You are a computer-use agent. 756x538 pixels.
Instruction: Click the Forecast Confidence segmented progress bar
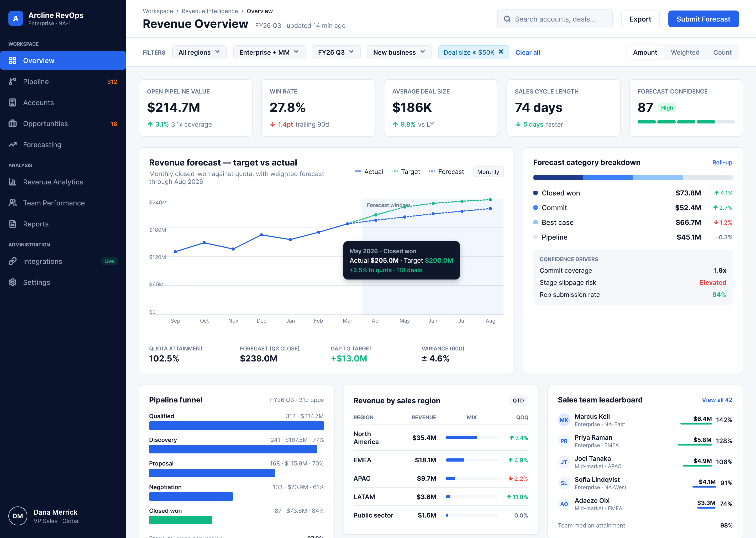[686, 122]
